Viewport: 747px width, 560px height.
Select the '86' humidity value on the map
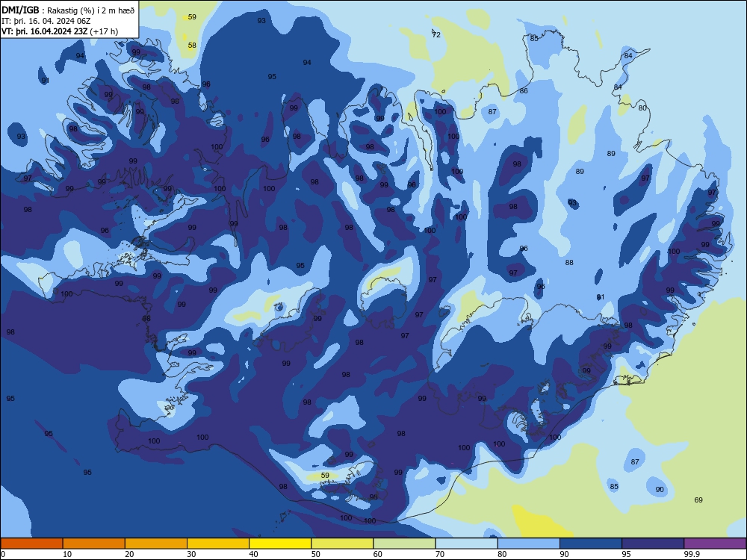point(524,91)
